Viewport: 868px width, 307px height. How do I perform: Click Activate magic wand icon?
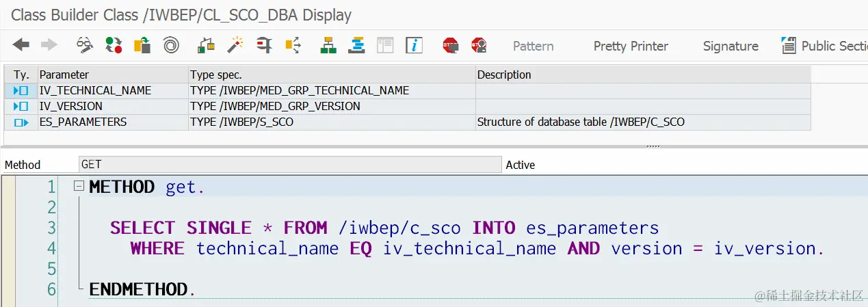coord(235,45)
